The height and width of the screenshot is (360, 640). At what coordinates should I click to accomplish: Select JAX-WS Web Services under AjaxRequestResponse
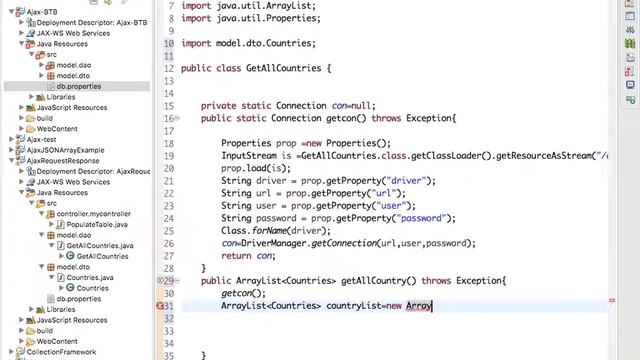[x=73, y=182]
